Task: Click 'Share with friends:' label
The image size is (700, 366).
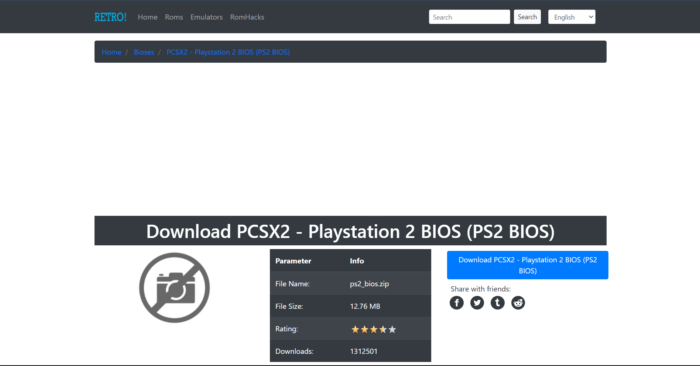Action: pos(480,289)
